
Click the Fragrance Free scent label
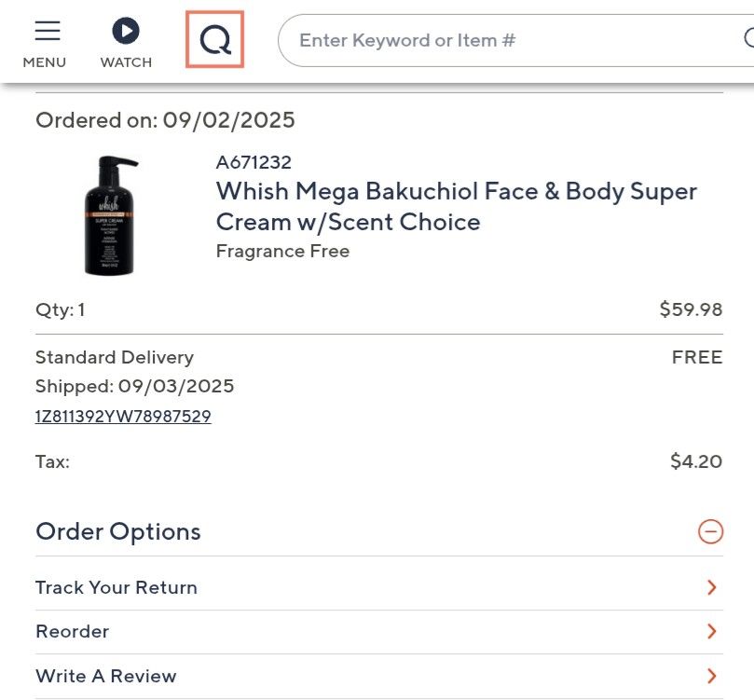click(282, 251)
